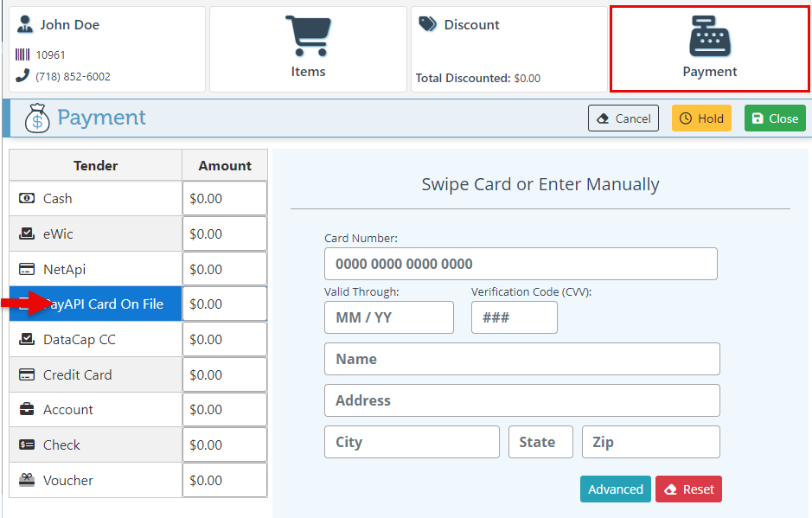Viewport: 812px width, 518px height.
Task: Click the phone icon beside the customer number
Action: point(22,76)
